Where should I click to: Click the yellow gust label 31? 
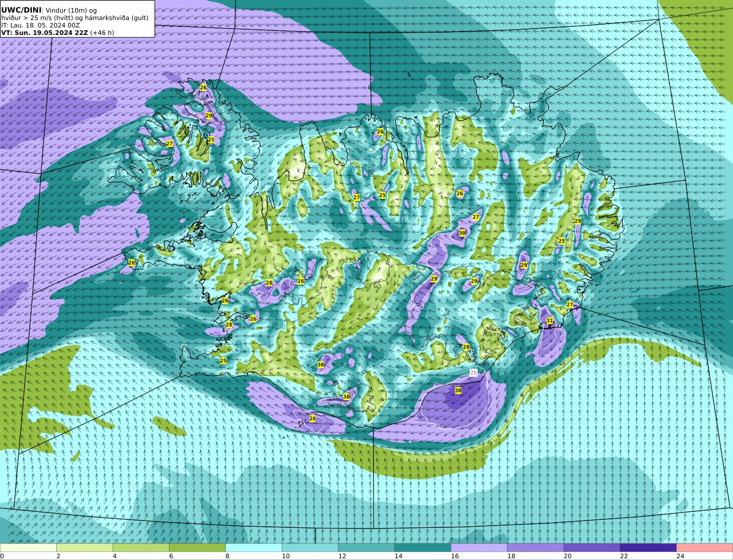pos(550,321)
